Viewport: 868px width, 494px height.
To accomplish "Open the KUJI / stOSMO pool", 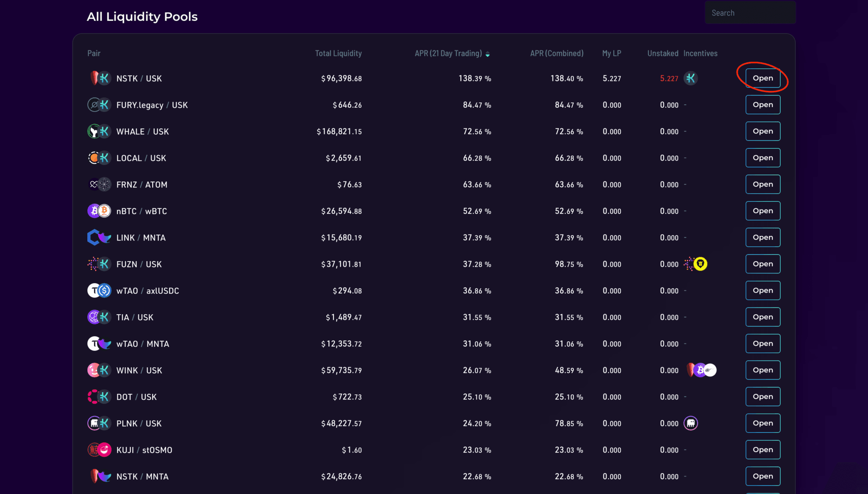I will [763, 450].
